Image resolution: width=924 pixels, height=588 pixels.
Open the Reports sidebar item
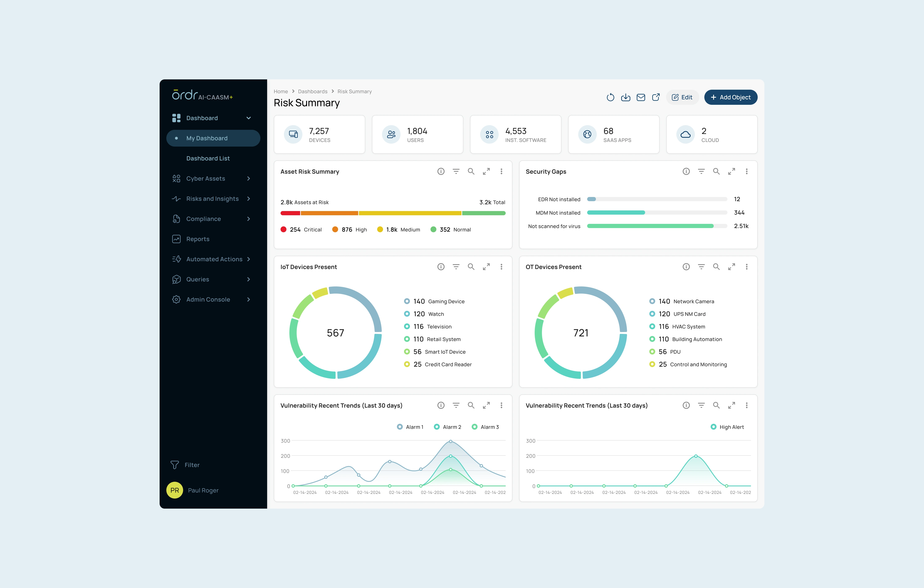[198, 239]
